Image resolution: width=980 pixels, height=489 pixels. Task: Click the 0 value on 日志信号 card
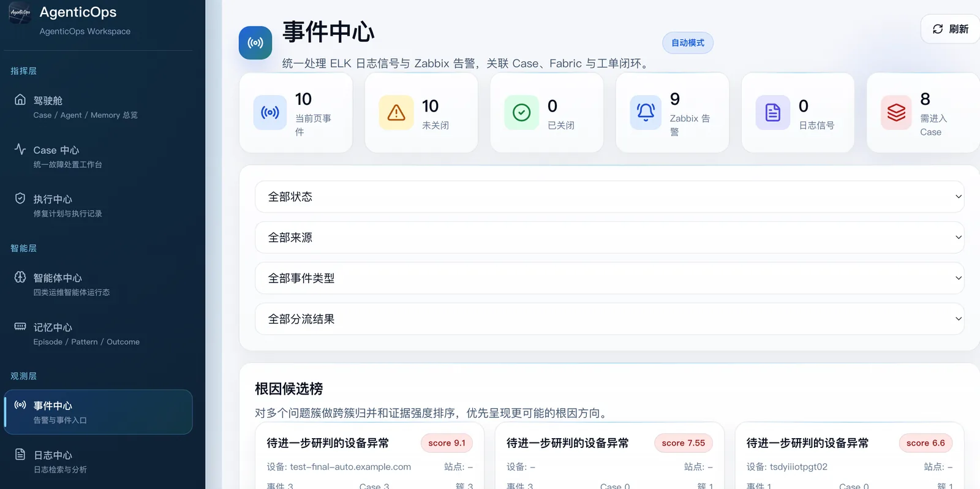tap(804, 106)
